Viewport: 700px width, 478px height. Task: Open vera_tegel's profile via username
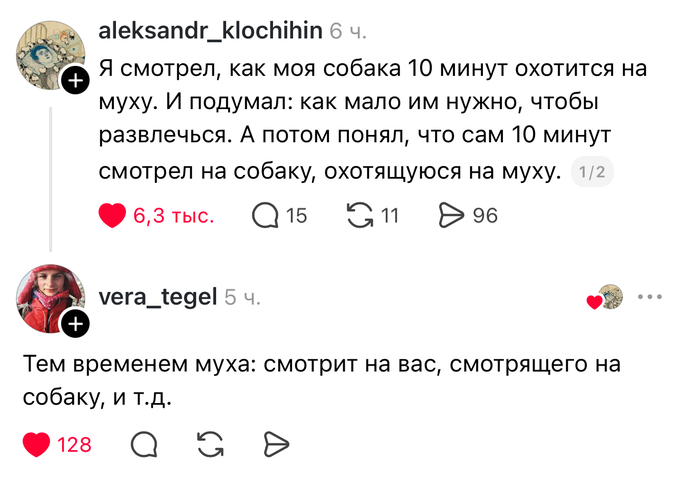[x=158, y=296]
